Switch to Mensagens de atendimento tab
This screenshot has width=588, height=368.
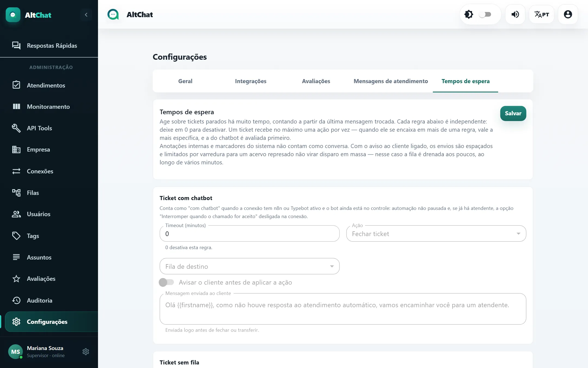[x=391, y=81]
